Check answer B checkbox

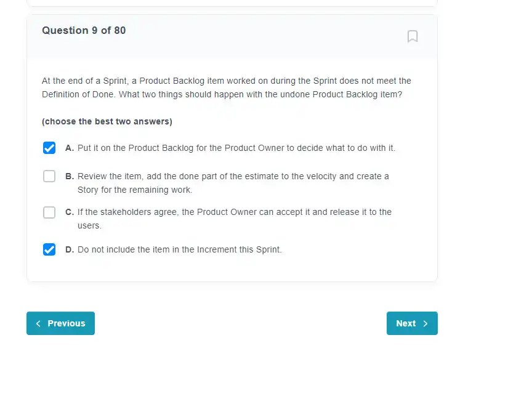point(49,176)
